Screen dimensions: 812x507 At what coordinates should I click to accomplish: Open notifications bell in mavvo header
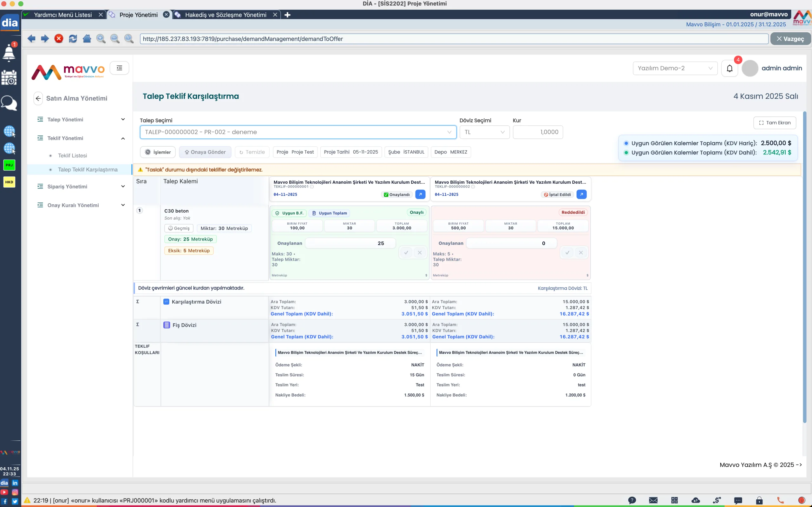coord(730,69)
